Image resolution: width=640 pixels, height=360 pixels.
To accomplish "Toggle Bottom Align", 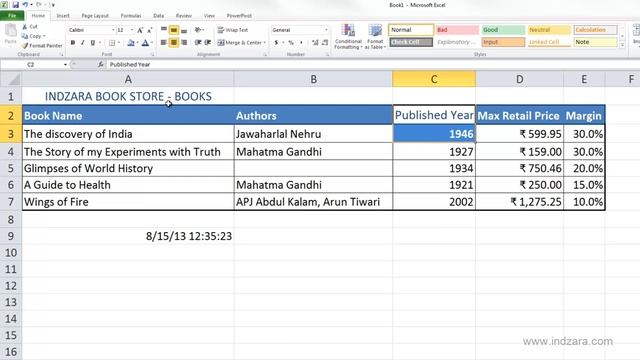I will [x=184, y=30].
